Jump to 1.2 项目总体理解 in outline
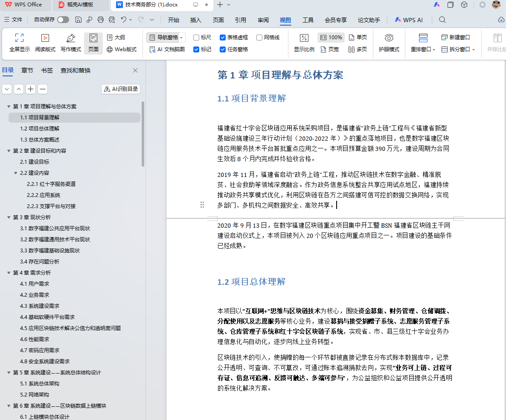The width and height of the screenshot is (506, 420). pos(40,128)
